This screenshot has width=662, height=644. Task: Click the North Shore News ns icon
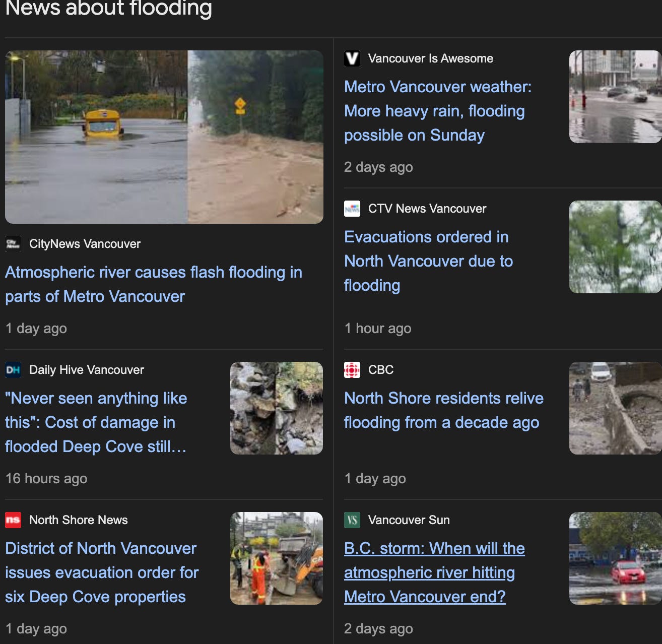coord(13,520)
